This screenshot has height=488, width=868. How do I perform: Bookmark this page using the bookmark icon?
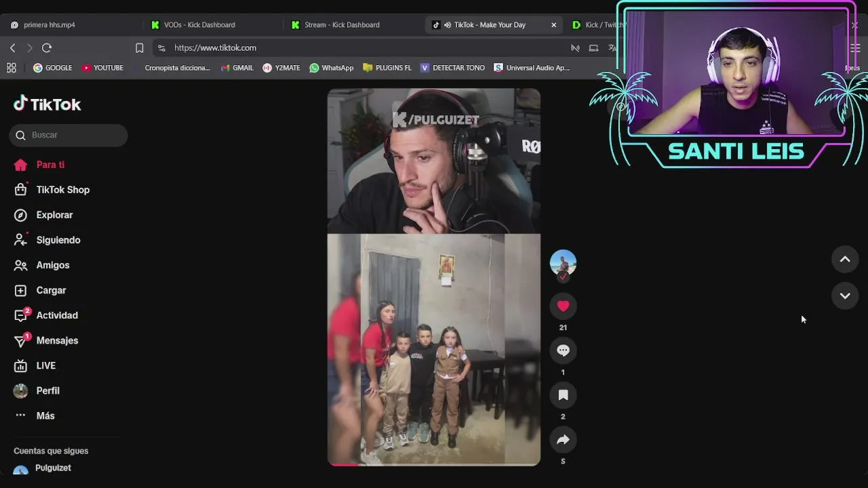[139, 47]
